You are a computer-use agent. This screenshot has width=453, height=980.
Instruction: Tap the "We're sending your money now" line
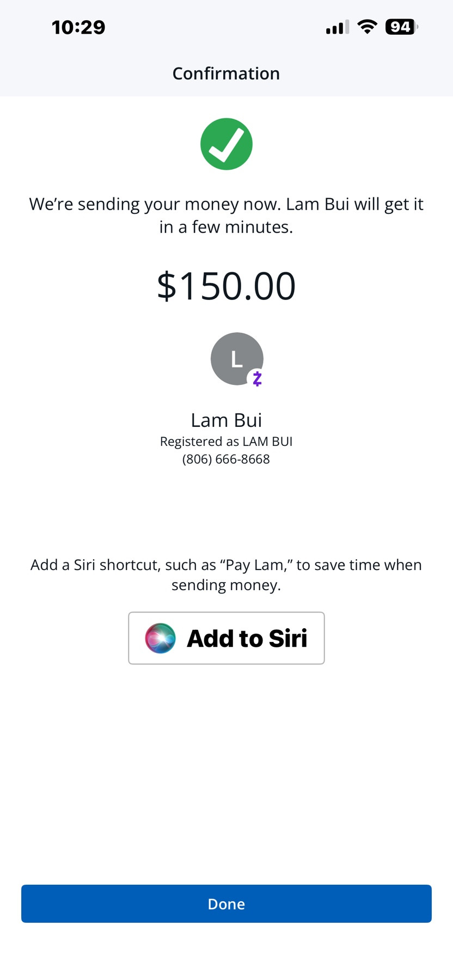tap(226, 204)
